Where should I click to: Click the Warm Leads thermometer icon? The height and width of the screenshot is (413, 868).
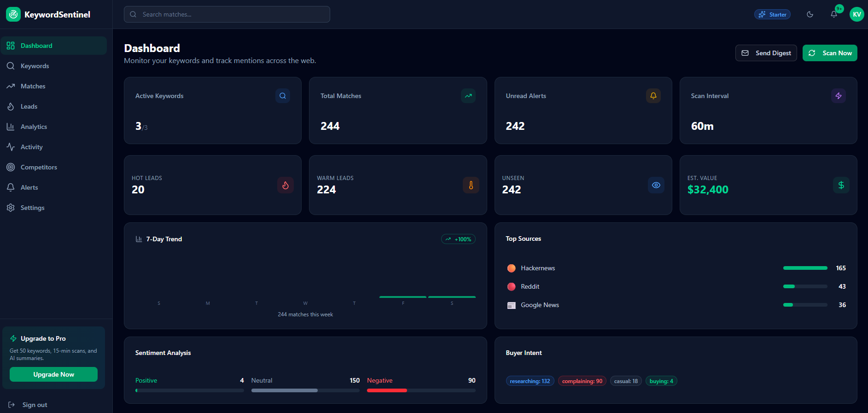click(471, 185)
